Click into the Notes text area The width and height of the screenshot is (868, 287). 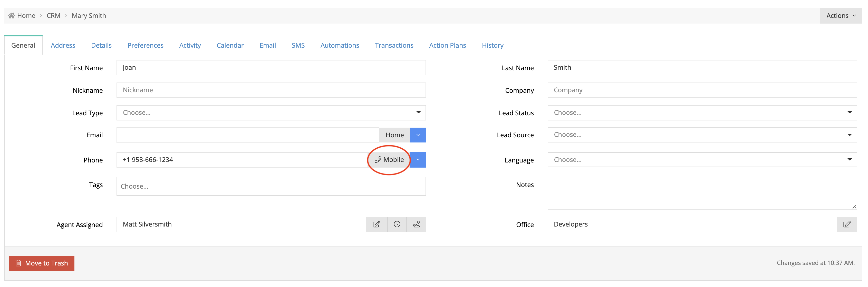[702, 193]
